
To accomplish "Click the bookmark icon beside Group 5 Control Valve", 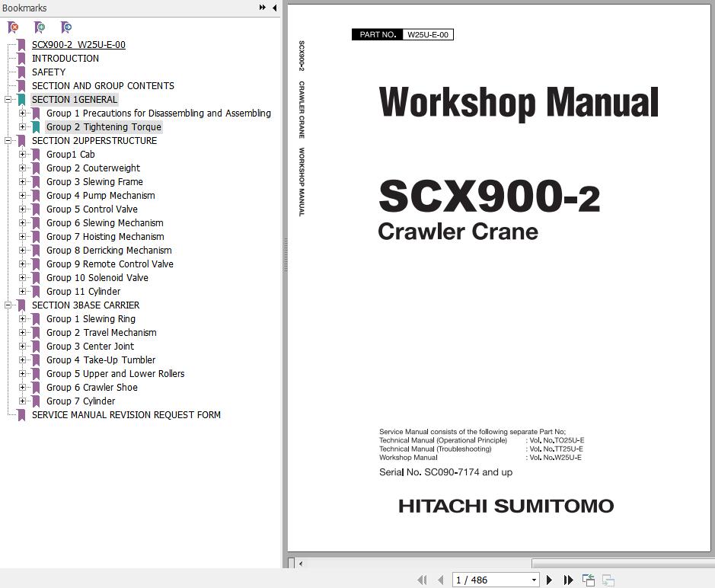I will tap(36, 209).
